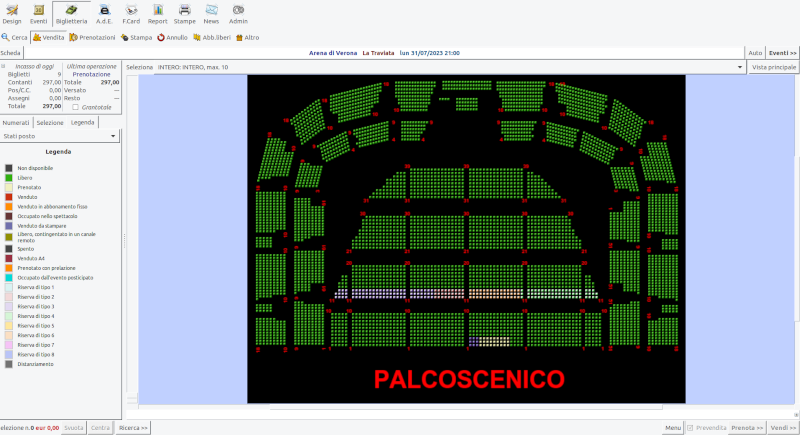The height and width of the screenshot is (435, 800).
Task: Click the Venduto da stampare swatch
Action: pos(9,226)
